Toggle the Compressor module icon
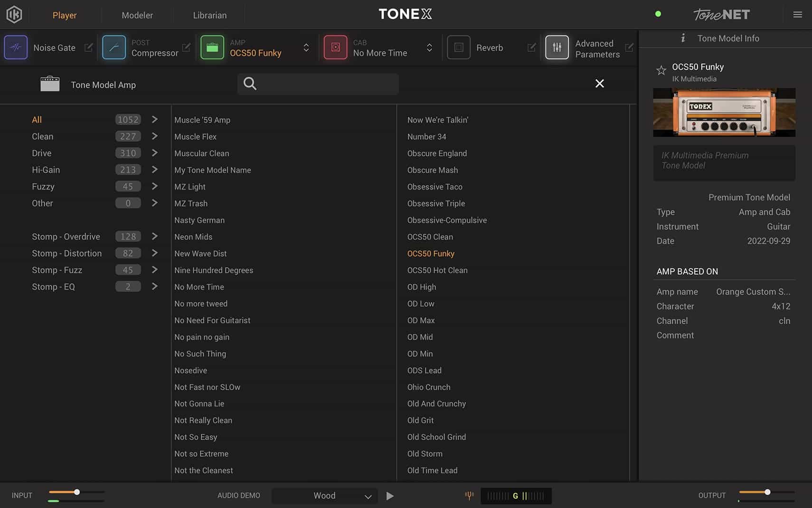 point(114,48)
